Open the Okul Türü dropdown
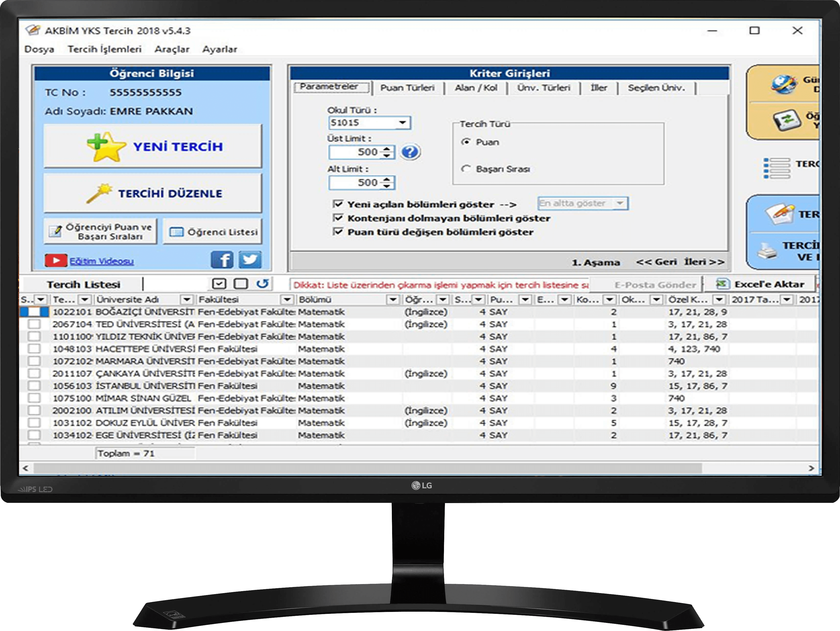 click(x=402, y=123)
